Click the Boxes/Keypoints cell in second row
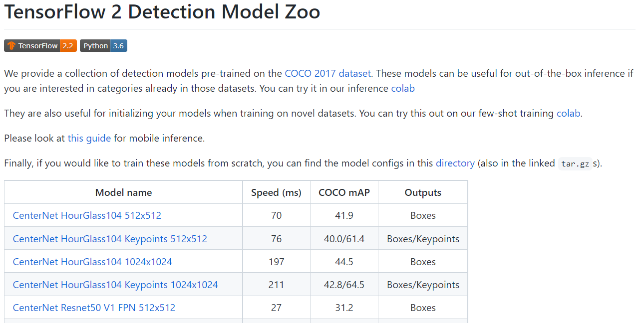 (423, 239)
